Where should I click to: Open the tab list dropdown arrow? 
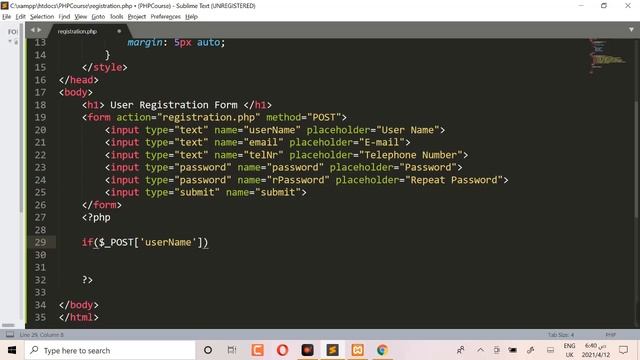[631, 30]
